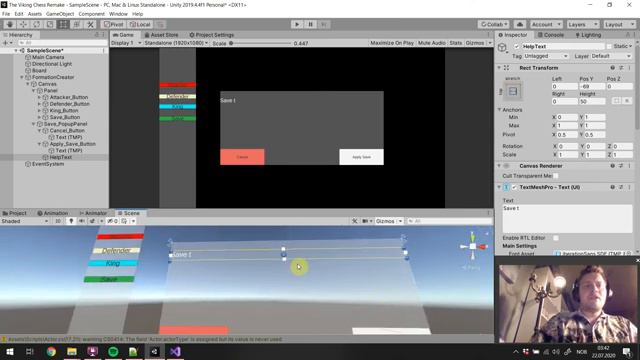
Task: Start Play mode
Action: coord(297,24)
